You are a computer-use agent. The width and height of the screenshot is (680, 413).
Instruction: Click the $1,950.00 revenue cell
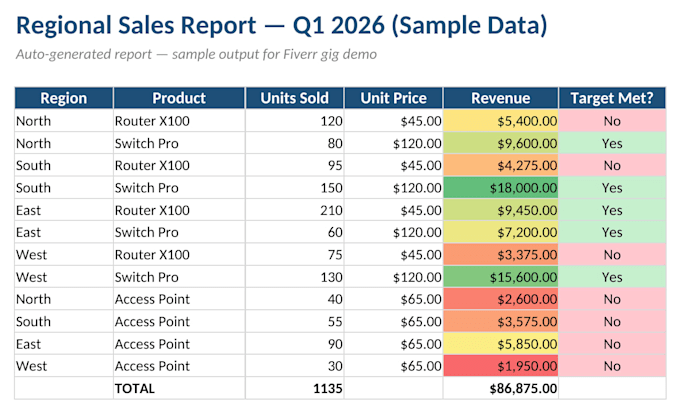[500, 366]
